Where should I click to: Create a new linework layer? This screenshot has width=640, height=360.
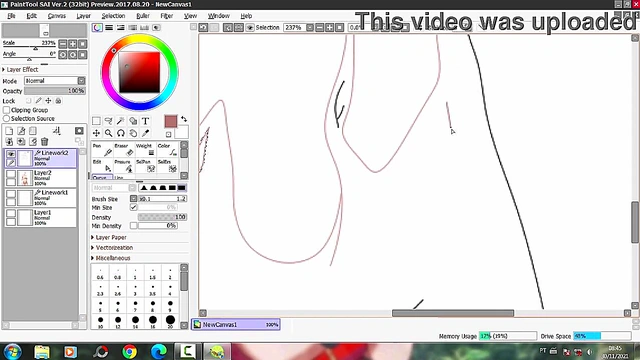21,131
